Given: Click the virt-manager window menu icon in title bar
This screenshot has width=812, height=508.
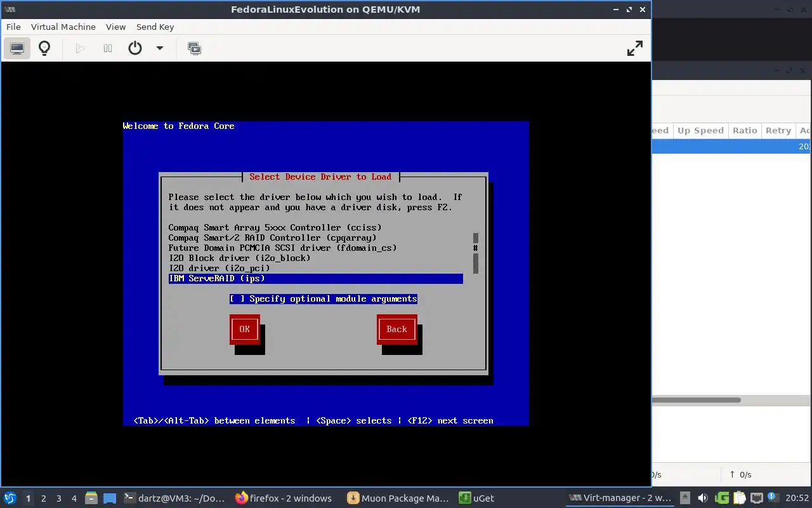Looking at the screenshot, I should click(10, 10).
